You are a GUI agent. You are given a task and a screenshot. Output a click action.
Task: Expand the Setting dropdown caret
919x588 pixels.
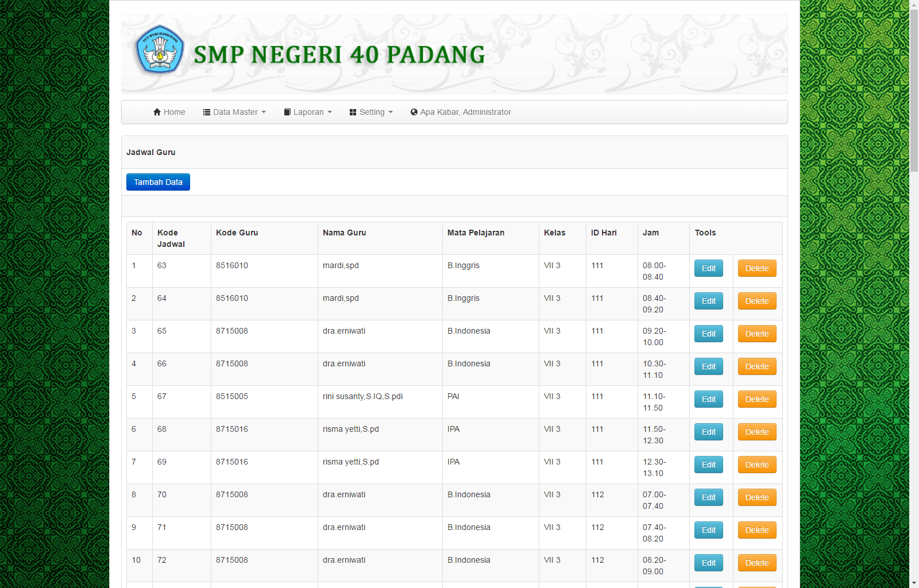(391, 113)
